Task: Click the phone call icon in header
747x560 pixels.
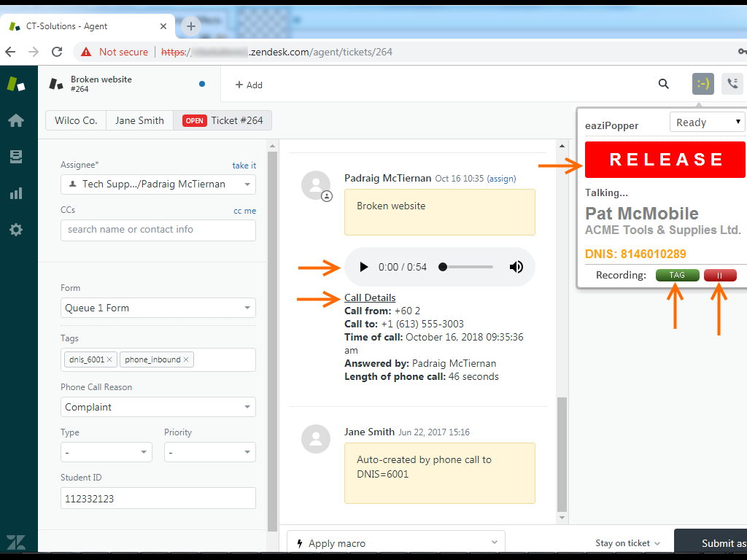Action: (x=732, y=84)
